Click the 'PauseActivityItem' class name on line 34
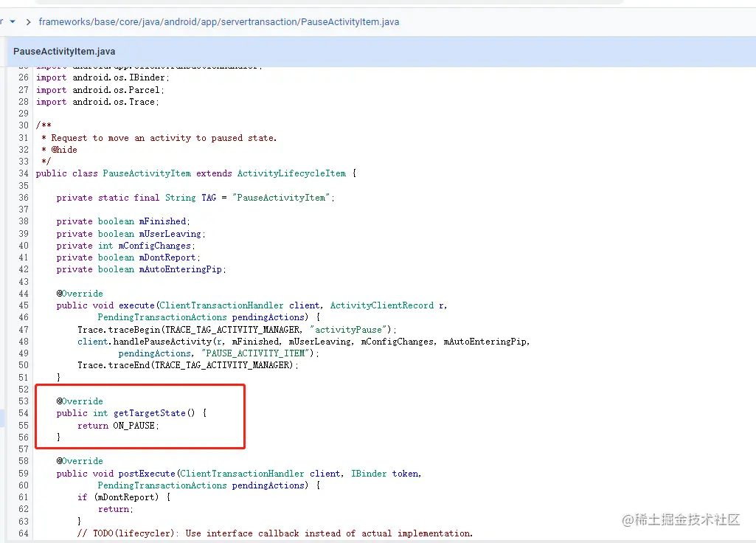The height and width of the screenshot is (543, 756). (x=147, y=173)
